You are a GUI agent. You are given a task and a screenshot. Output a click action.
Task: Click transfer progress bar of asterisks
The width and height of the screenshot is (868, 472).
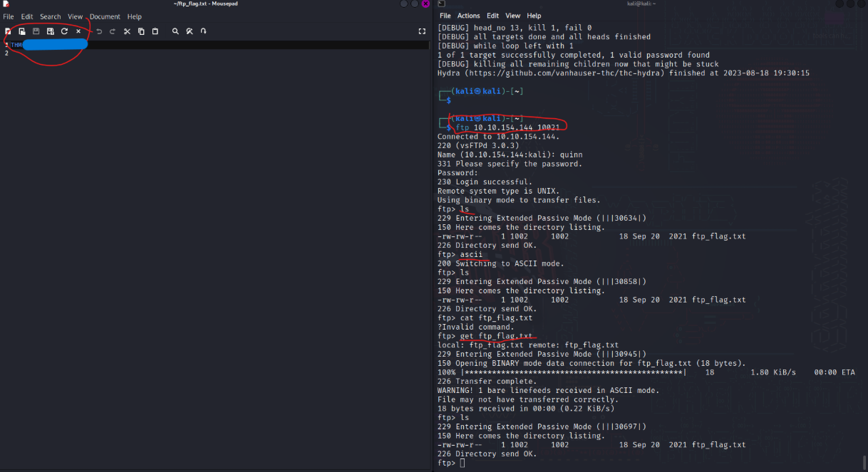pyautogui.click(x=574, y=372)
